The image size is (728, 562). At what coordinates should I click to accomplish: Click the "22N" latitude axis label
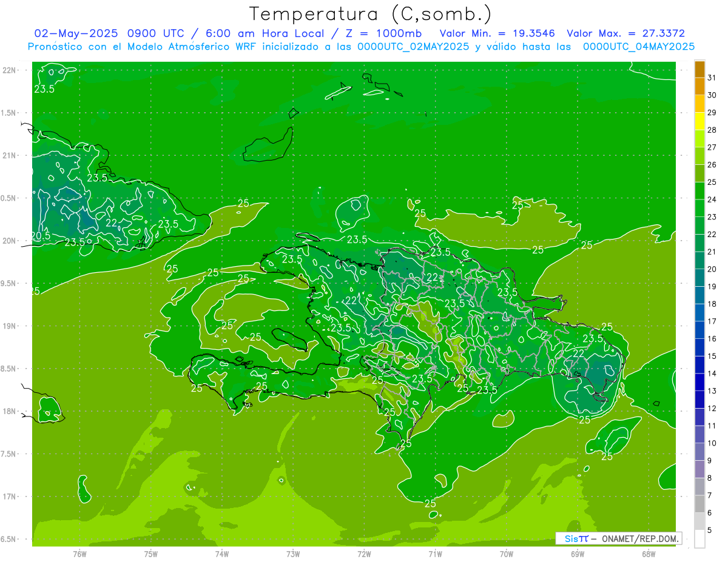pyautogui.click(x=8, y=70)
